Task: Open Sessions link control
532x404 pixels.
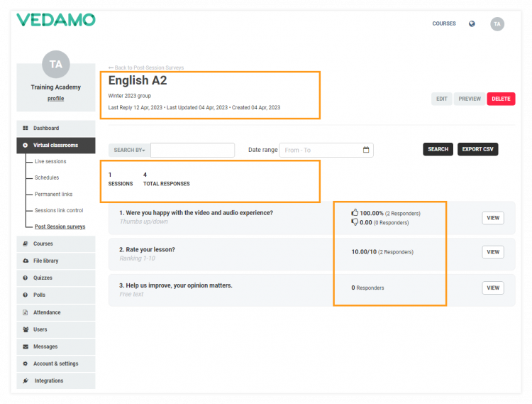Action: point(59,210)
